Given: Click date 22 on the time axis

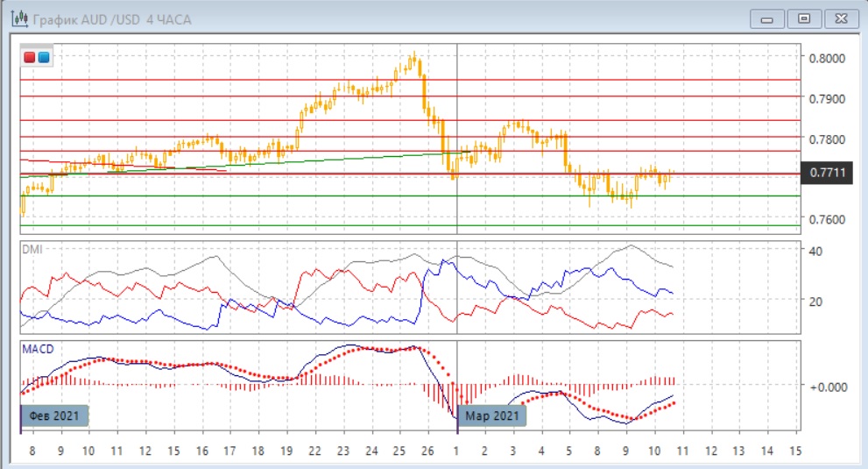Looking at the screenshot, I should [x=314, y=450].
